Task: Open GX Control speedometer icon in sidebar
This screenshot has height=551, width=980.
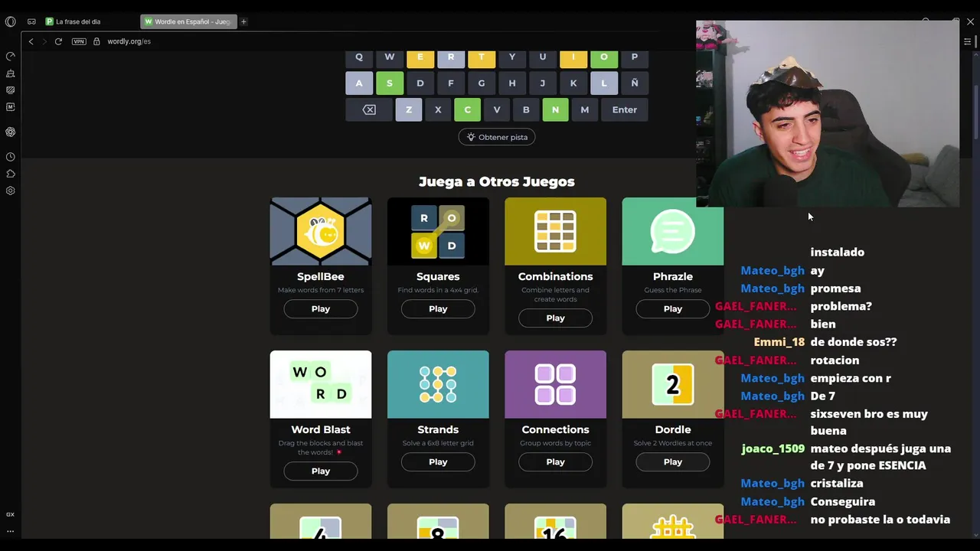Action: point(11,57)
